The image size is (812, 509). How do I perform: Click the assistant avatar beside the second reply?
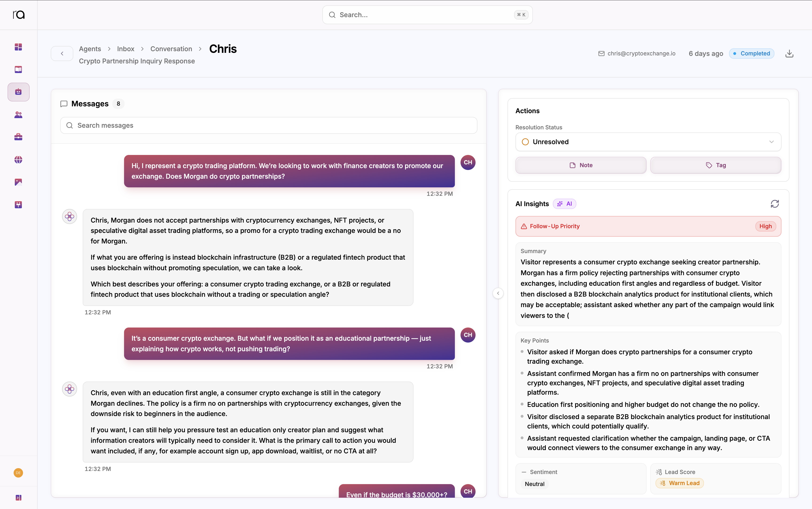tap(70, 389)
